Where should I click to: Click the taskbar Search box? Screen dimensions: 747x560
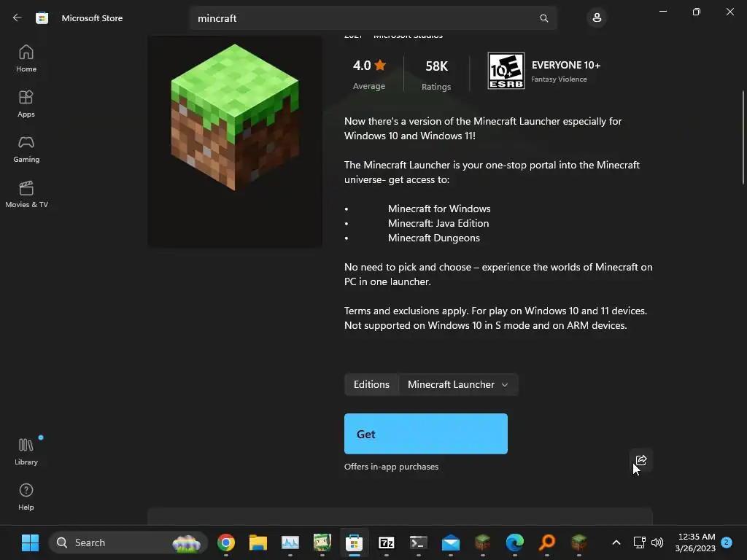coord(128,542)
